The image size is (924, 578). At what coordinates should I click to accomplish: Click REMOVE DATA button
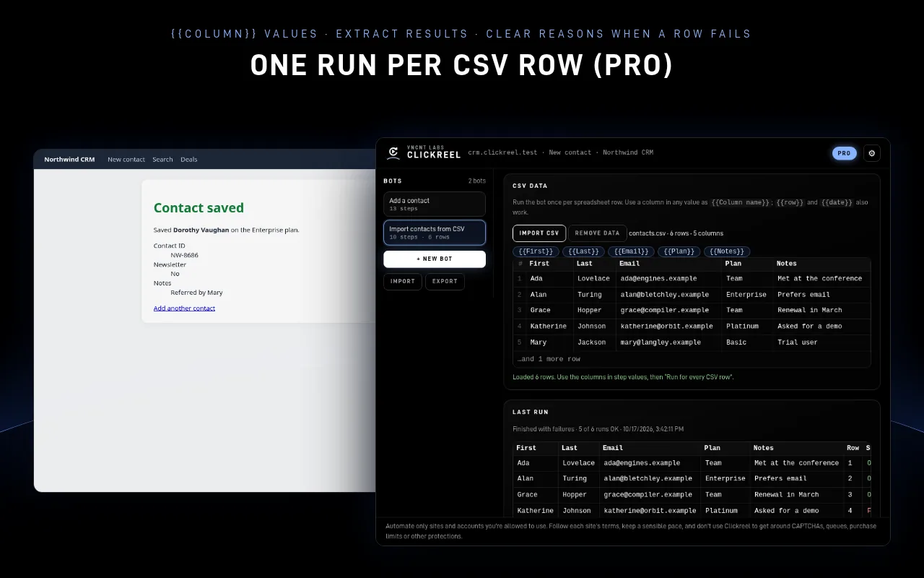(597, 233)
